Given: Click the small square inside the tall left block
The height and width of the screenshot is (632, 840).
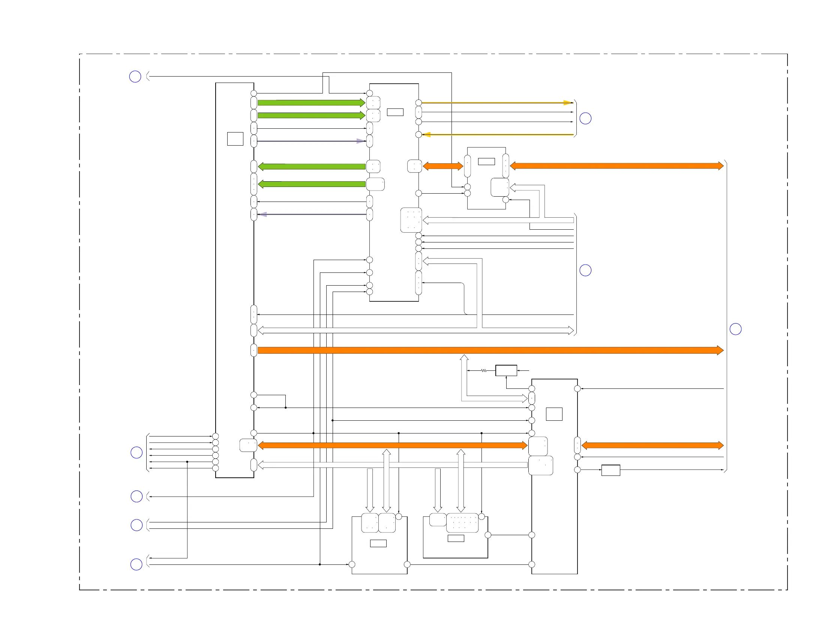Looking at the screenshot, I should (235, 139).
